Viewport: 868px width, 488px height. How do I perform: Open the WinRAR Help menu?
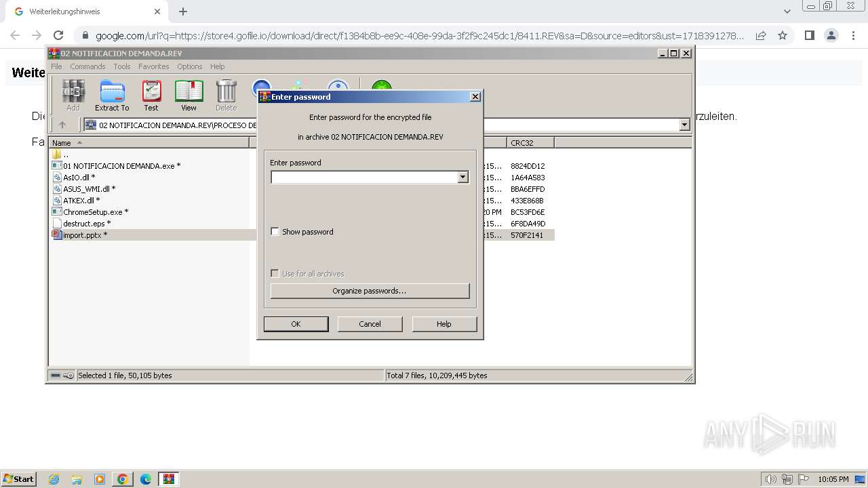pos(217,66)
